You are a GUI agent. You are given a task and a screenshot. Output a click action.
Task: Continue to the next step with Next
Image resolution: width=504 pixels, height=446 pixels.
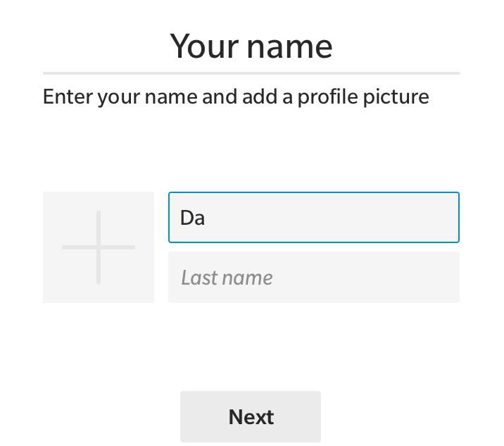pos(251,416)
